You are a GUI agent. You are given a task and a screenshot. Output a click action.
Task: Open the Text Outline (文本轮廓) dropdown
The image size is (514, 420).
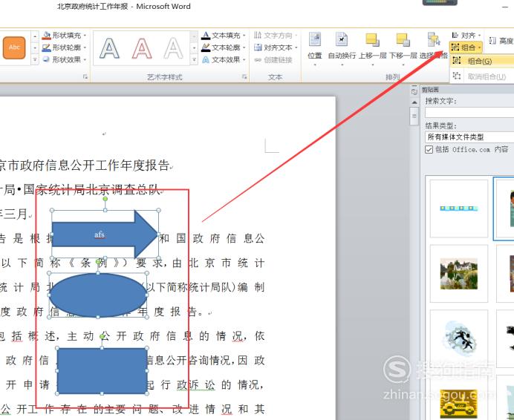point(224,47)
